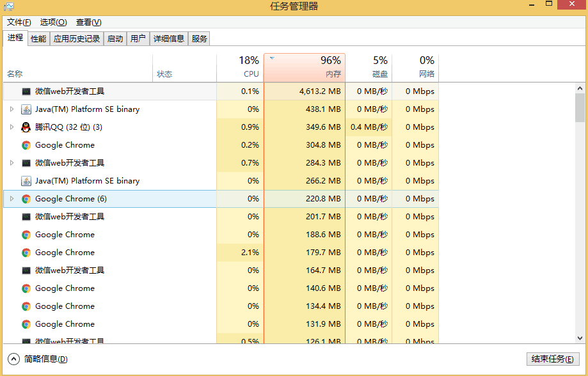Select the 140.6 MB memory cell
This screenshot has height=376, width=588.
305,288
